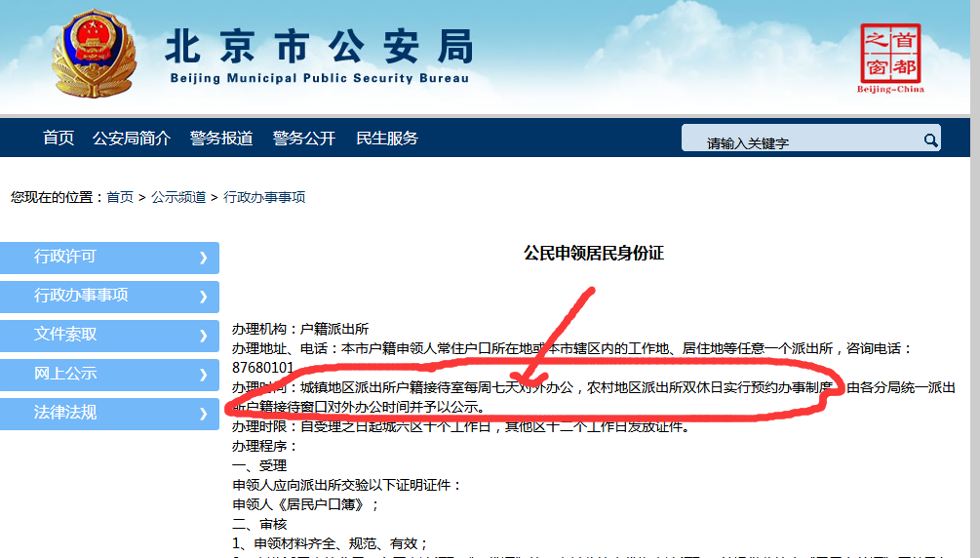Expand the 行政许可 chevron arrow
980x558 pixels.
(x=203, y=258)
